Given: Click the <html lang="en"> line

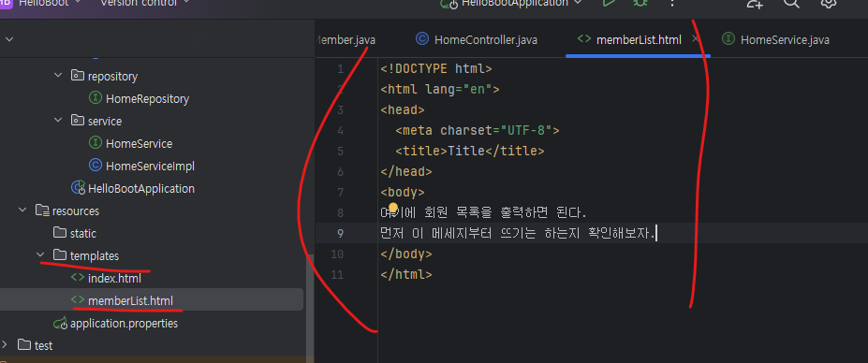Looking at the screenshot, I should (x=439, y=89).
